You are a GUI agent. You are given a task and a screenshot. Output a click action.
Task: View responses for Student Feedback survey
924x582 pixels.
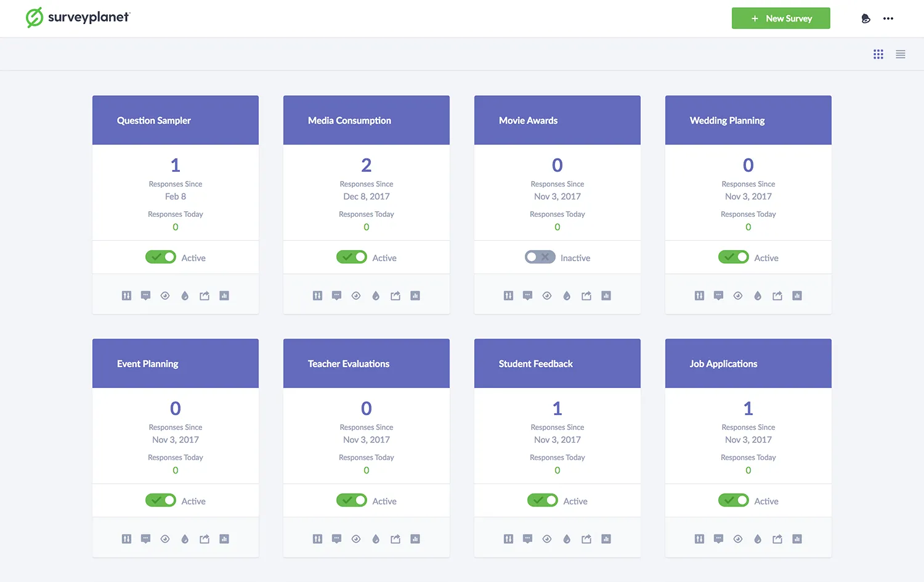coord(527,538)
